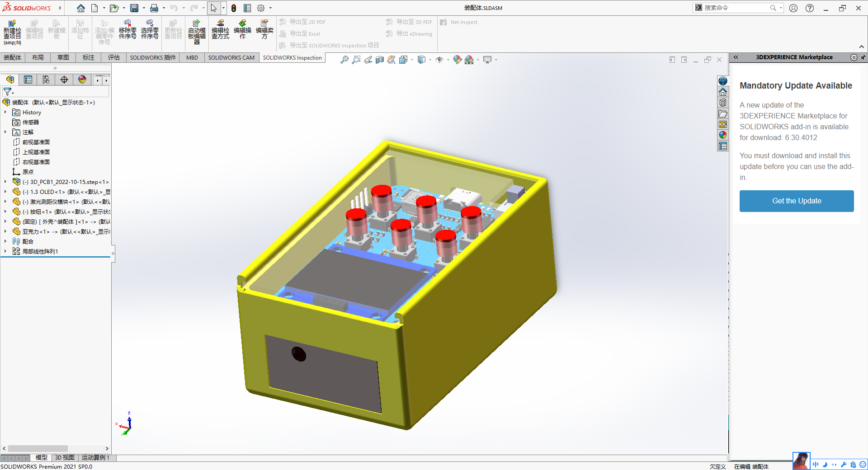868x470 pixels.
Task: Switch to the 草图 sketch tab
Action: (63, 57)
